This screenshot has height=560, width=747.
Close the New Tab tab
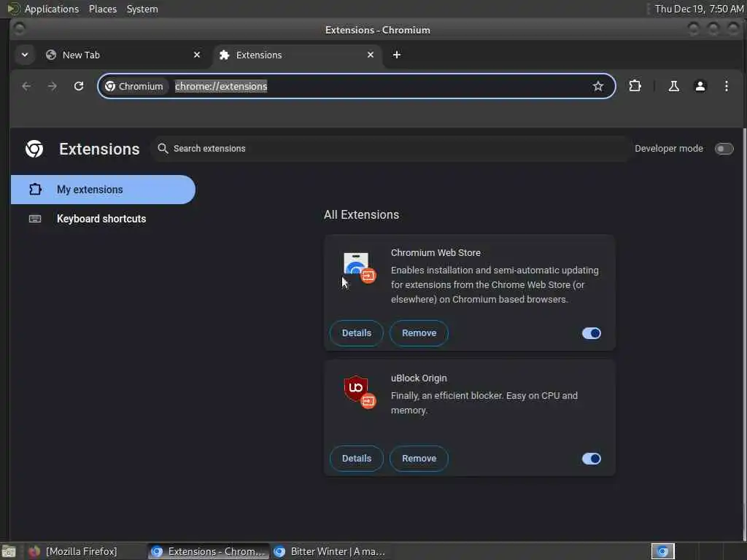(x=197, y=55)
